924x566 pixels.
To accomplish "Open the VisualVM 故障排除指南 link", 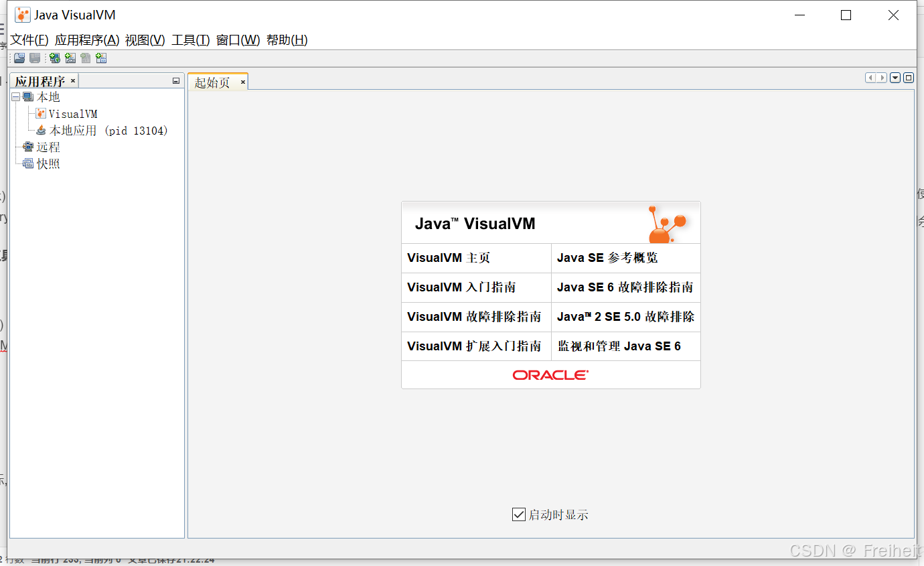I will tap(474, 317).
